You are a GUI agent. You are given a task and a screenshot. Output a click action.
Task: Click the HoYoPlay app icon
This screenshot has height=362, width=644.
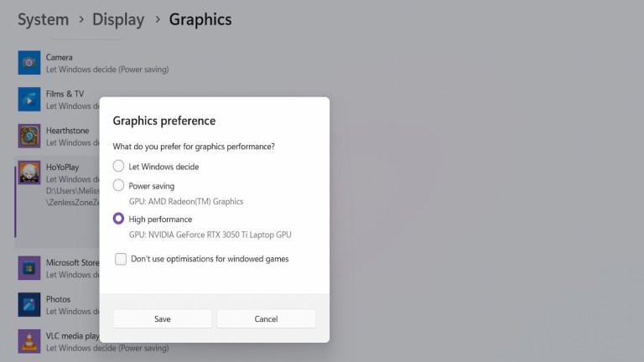tap(29, 173)
